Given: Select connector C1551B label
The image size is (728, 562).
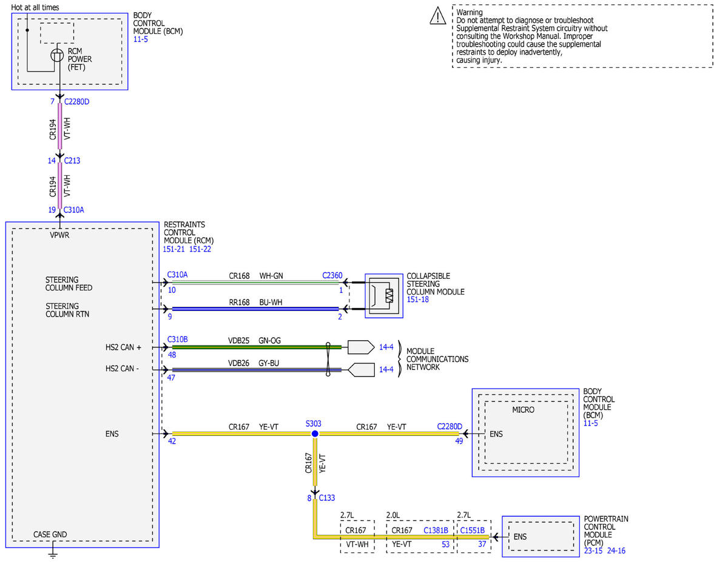Looking at the screenshot, I should pyautogui.click(x=472, y=530).
